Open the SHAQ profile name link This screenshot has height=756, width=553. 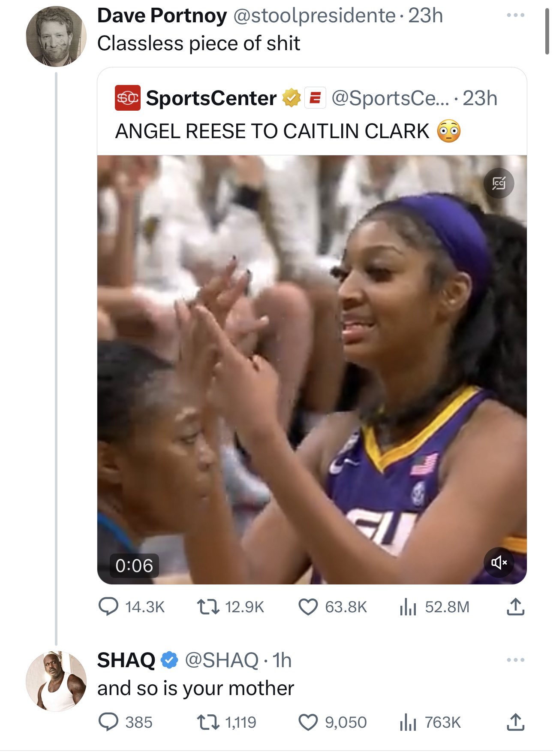pos(126,660)
